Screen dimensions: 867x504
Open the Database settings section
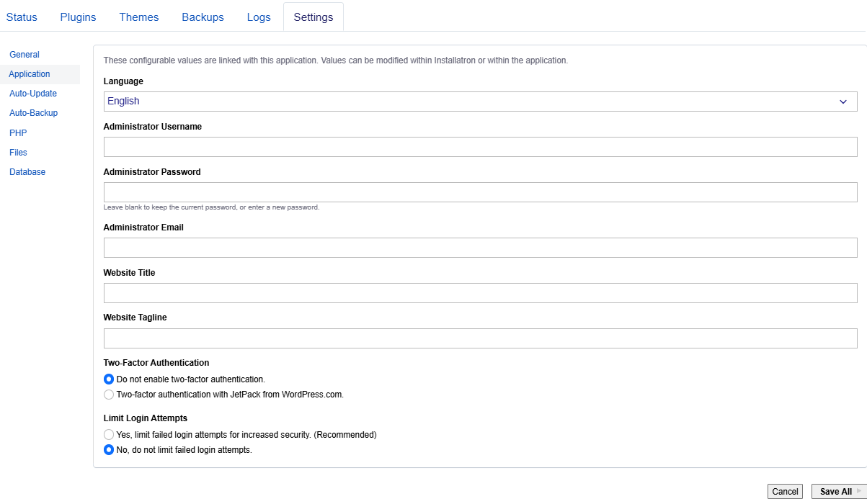(x=27, y=172)
